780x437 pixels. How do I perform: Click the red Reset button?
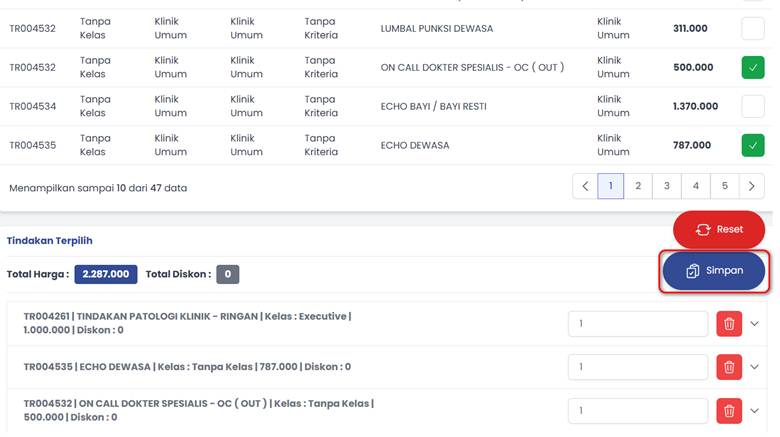click(718, 229)
